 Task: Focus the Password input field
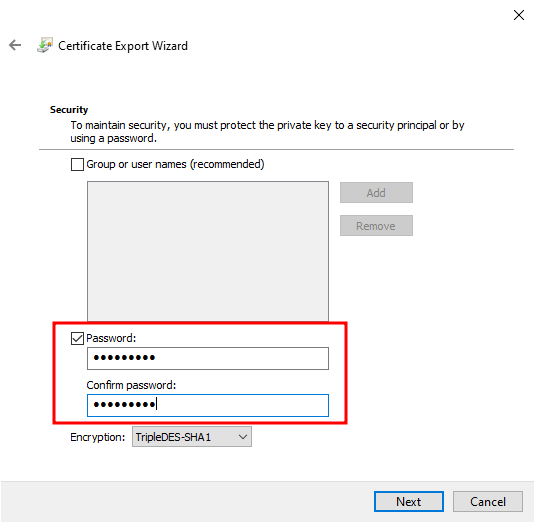pyautogui.click(x=208, y=359)
